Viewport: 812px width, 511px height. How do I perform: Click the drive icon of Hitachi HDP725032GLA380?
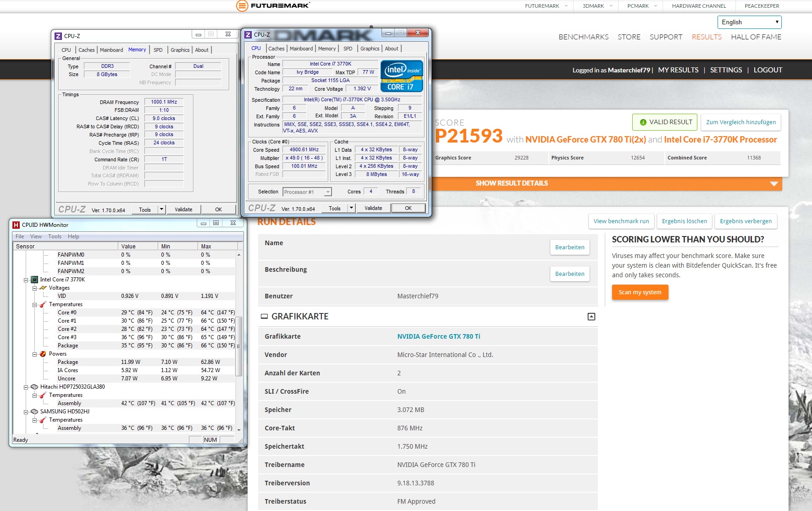click(x=34, y=387)
